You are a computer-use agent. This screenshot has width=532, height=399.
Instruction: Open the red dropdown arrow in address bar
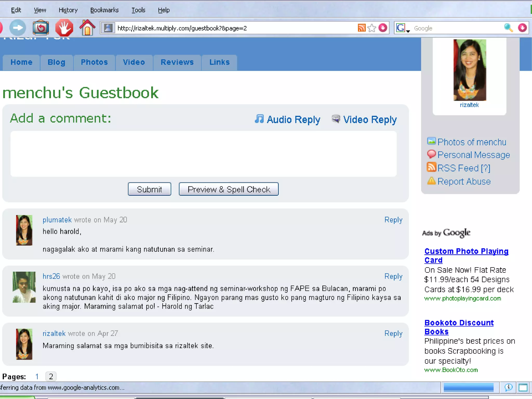click(383, 28)
